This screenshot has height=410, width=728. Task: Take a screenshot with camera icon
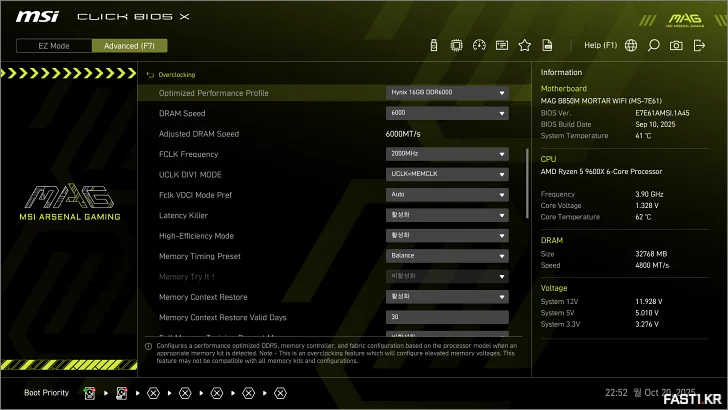676,45
